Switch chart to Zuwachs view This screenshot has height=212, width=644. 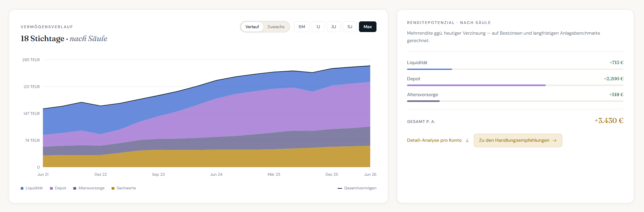pos(276,27)
